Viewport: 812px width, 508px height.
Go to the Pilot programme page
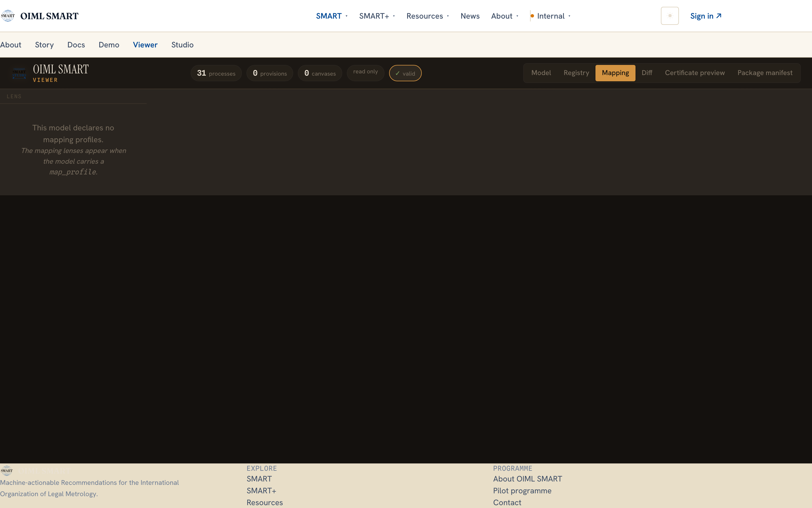tap(522, 491)
